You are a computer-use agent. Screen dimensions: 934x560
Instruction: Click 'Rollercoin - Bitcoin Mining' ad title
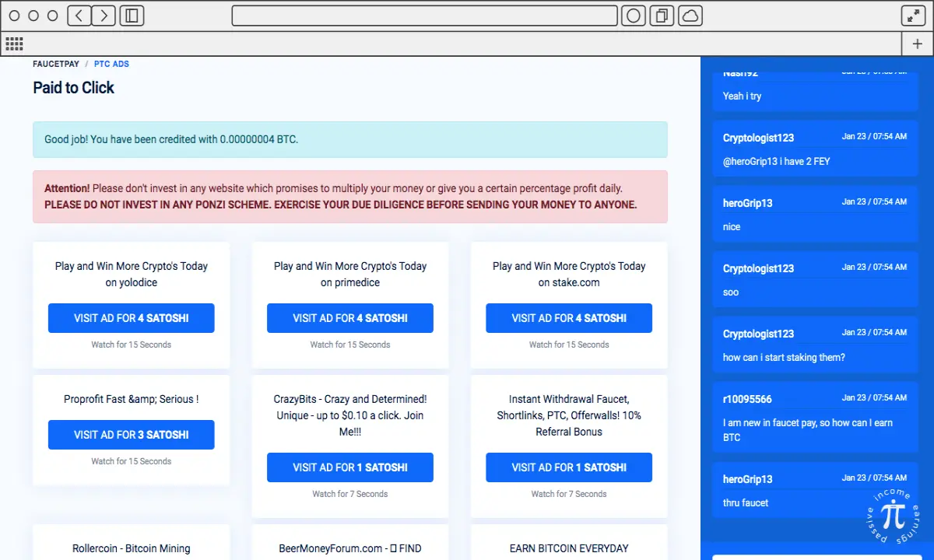pyautogui.click(x=132, y=548)
